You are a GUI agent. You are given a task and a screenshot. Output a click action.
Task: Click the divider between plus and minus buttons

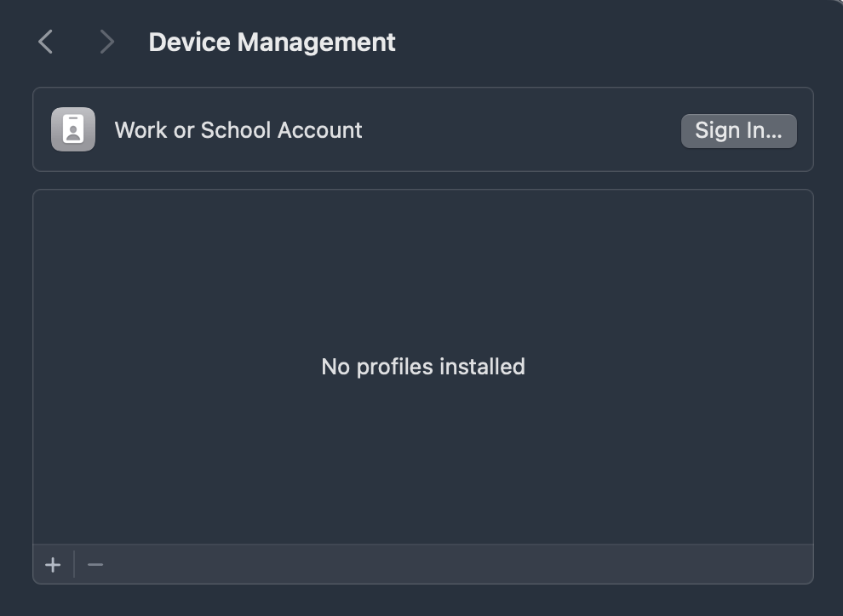click(x=74, y=564)
